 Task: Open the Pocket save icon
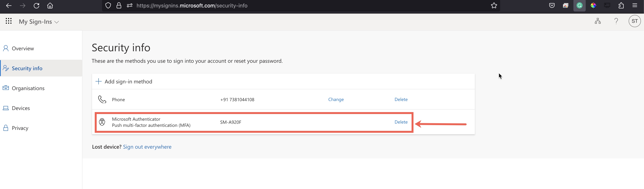(x=552, y=6)
